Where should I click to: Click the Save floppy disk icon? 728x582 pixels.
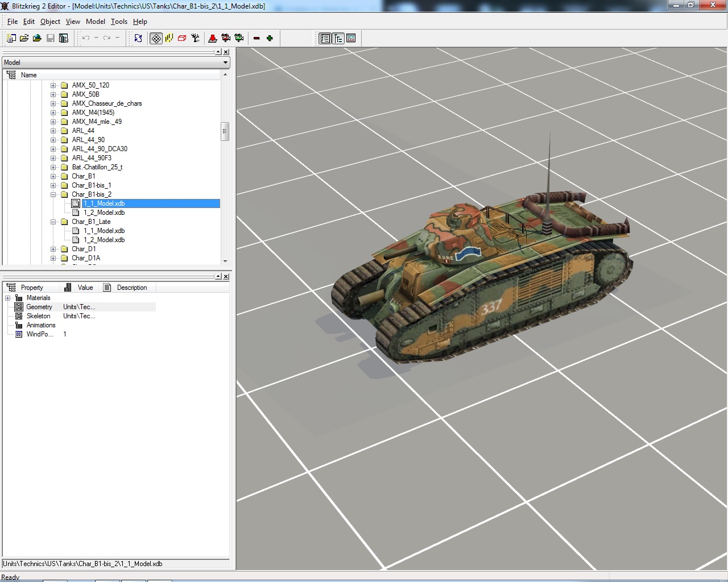(51, 38)
